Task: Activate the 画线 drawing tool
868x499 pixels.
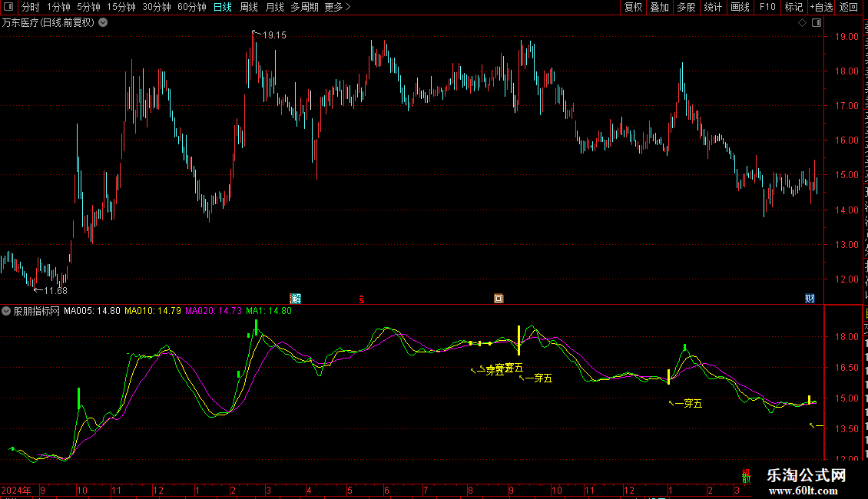Action: tap(740, 7)
